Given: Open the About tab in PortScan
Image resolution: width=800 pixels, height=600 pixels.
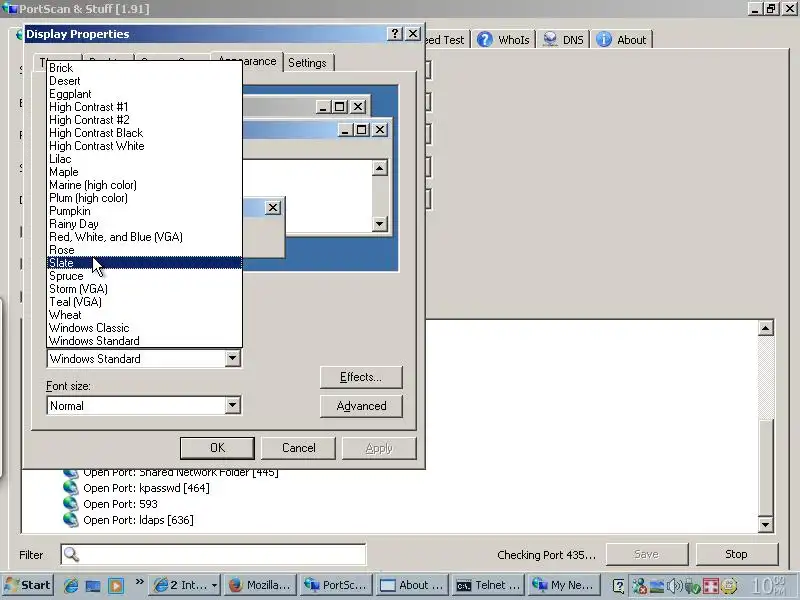Looking at the screenshot, I should click(x=621, y=40).
